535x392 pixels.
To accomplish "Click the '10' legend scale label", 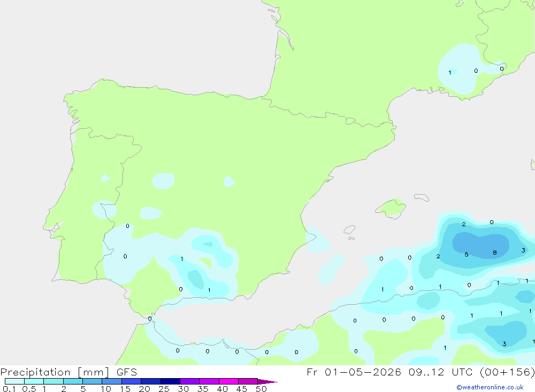I will click(105, 389).
